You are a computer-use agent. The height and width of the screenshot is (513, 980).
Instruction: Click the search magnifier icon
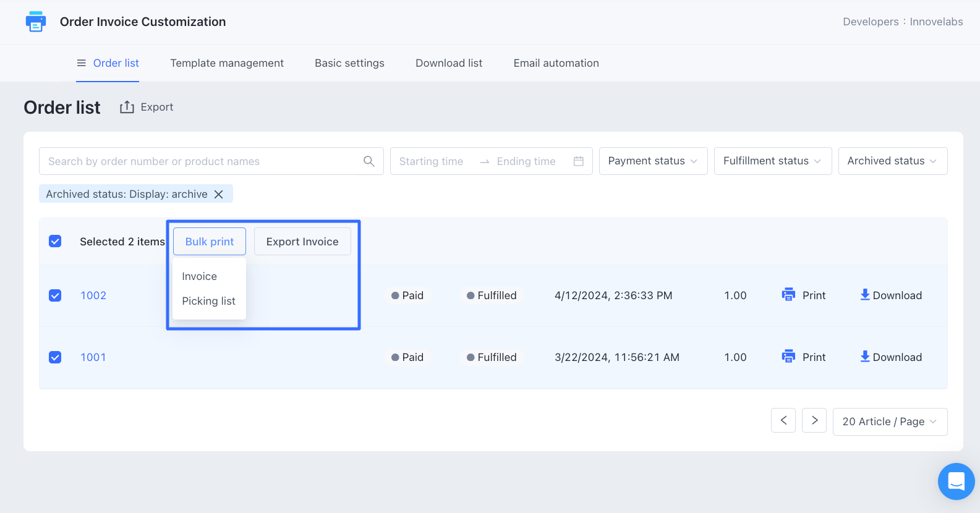tap(369, 161)
